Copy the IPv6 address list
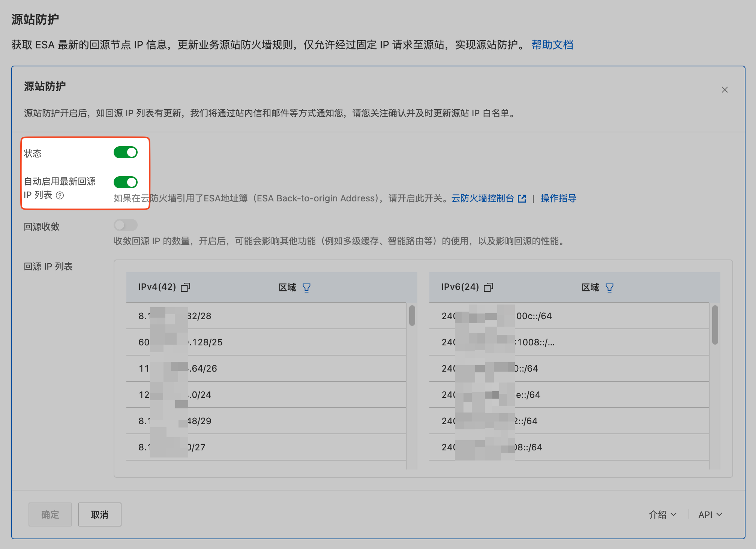 [x=488, y=287]
